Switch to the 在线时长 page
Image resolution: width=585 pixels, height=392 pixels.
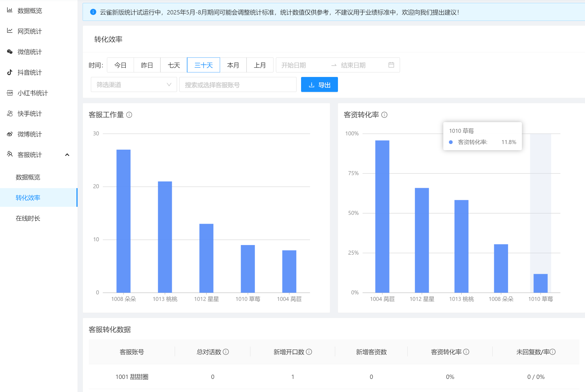28,218
